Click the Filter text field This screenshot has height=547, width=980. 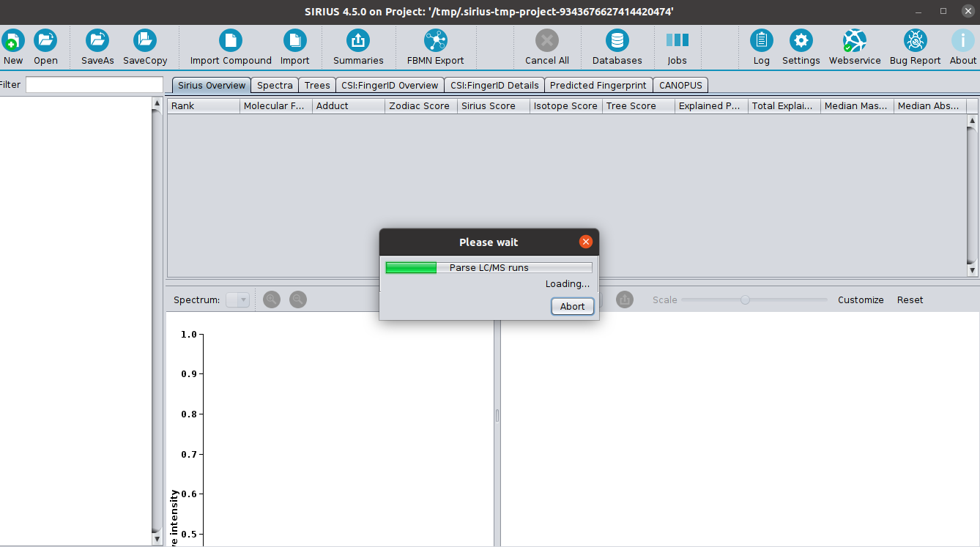[x=94, y=85]
